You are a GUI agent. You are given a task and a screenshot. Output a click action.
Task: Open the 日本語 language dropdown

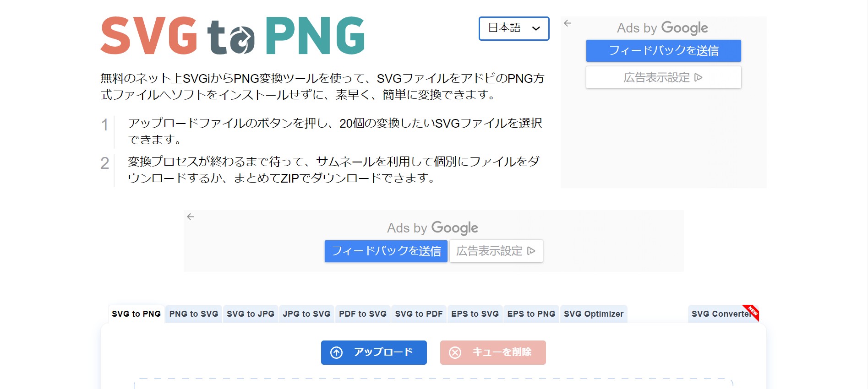[x=513, y=28]
